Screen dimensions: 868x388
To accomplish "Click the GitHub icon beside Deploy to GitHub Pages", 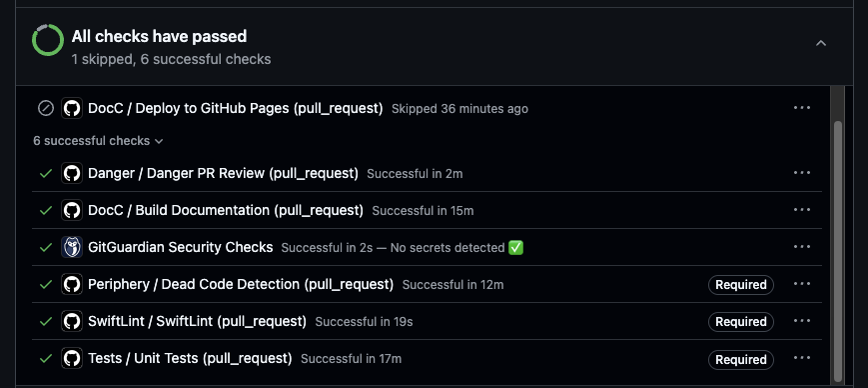I will 71,108.
